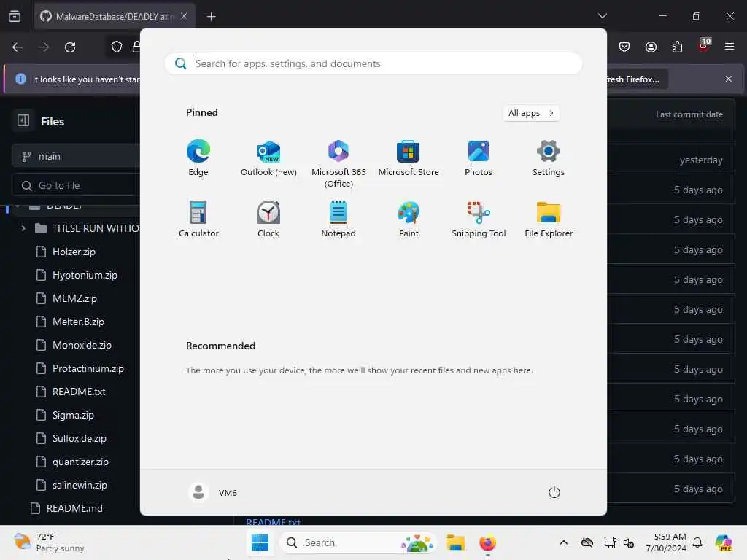Open Settings gear in pinned apps

(549, 158)
